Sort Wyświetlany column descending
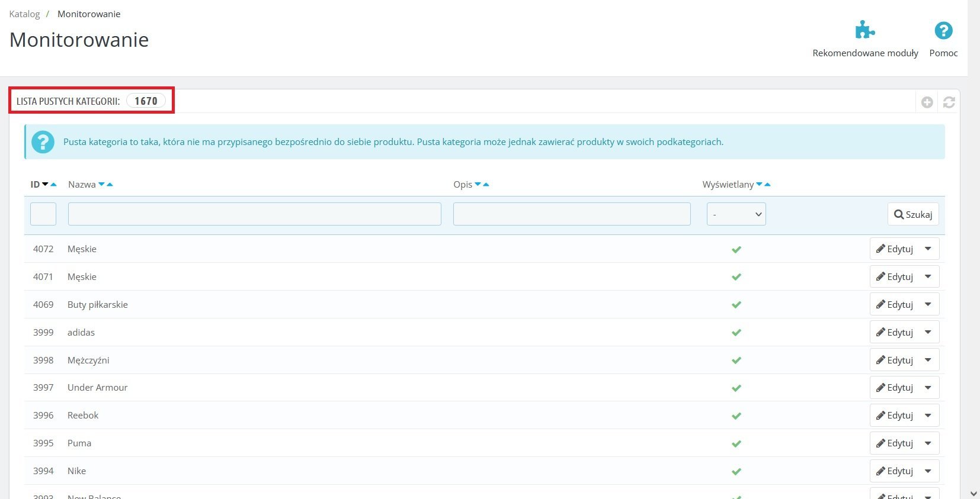 click(759, 184)
